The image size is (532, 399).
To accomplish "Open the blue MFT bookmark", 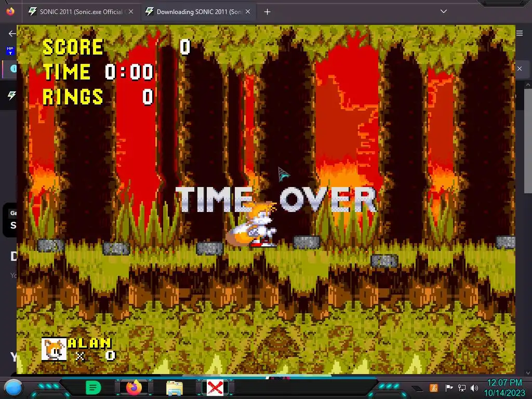I will point(10,51).
